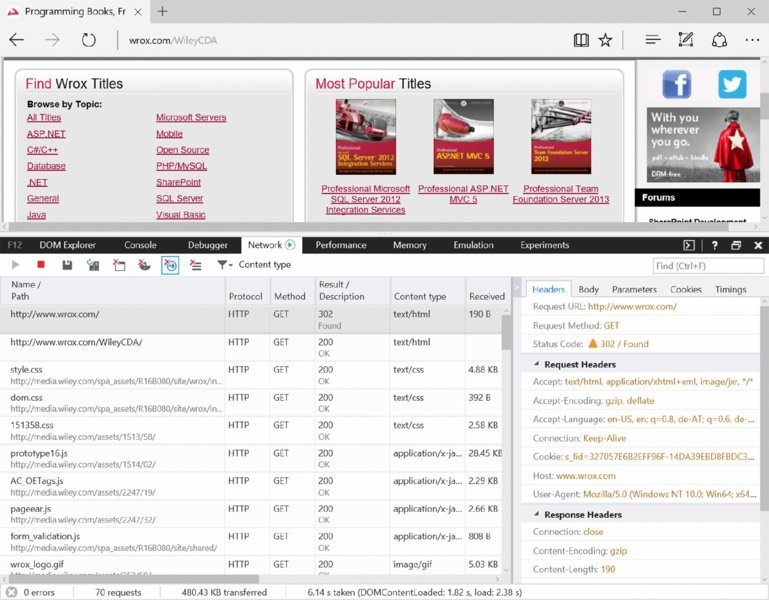
Task: Export captured traffic using the save icon
Action: tap(67, 265)
